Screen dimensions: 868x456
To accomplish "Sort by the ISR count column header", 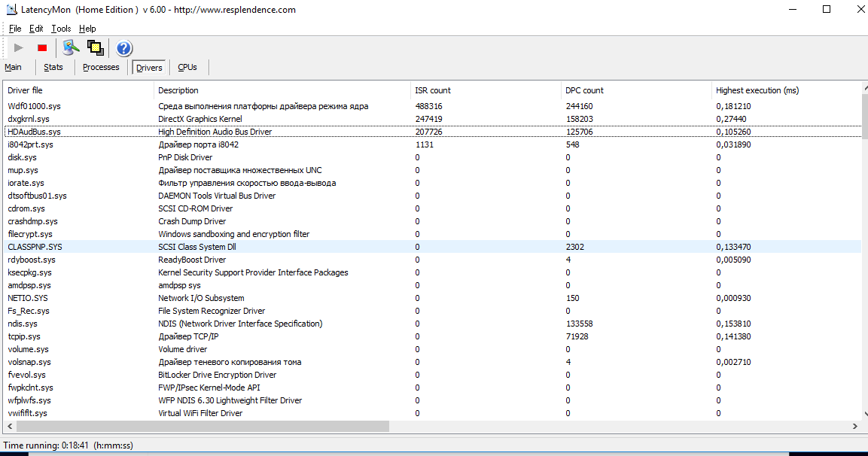I will (433, 90).
